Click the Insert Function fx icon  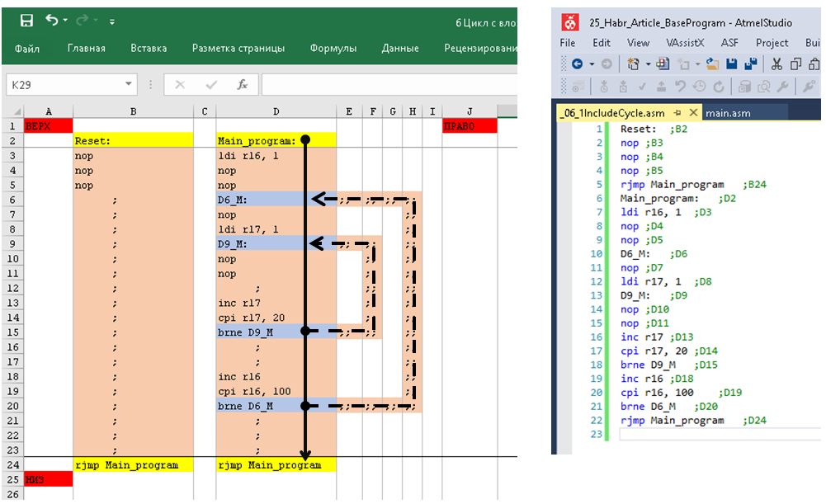point(242,84)
